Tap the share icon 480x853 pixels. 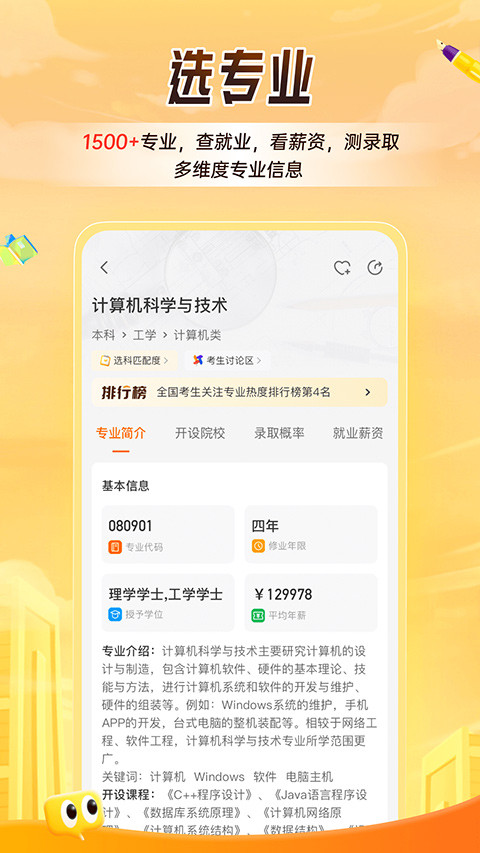(x=375, y=268)
